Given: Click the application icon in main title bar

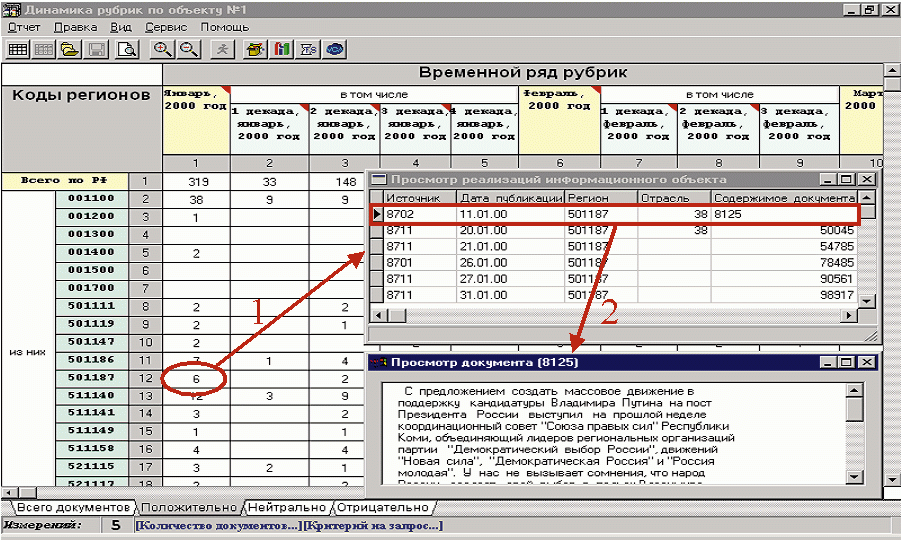Looking at the screenshot, I should [11, 10].
